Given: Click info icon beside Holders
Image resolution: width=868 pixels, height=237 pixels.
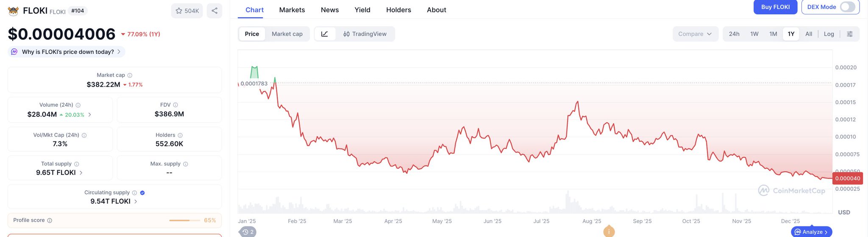Looking at the screenshot, I should [180, 135].
